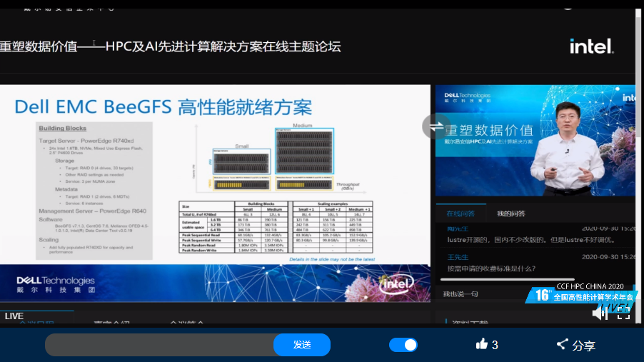The height and width of the screenshot is (362, 644).
Task: Give a thumbs-up like to the stream
Action: pos(482,345)
